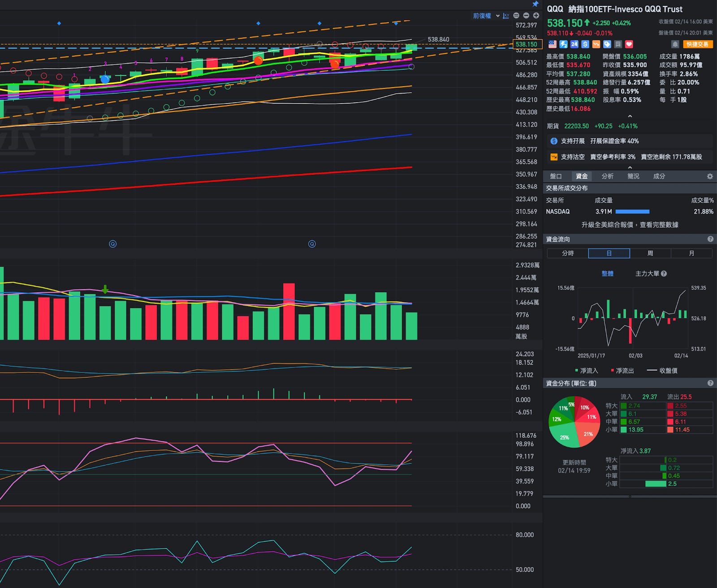
Task: Click the gray notes icon
Action: click(618, 44)
